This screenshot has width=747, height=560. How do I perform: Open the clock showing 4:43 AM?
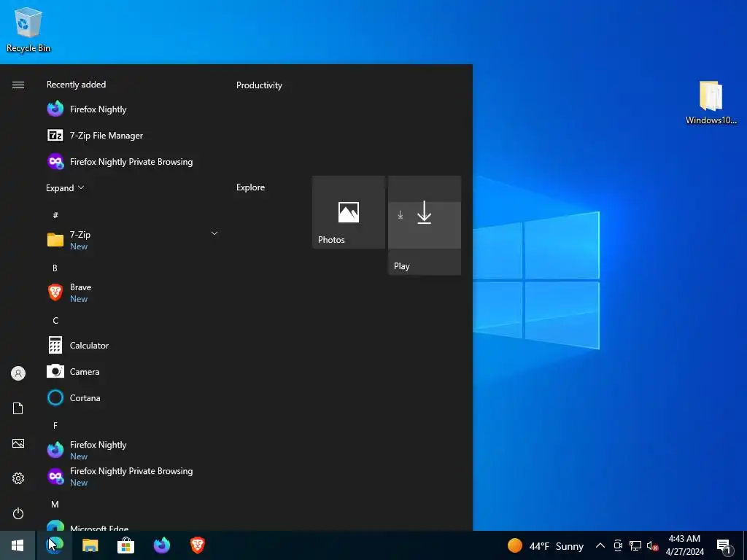point(684,545)
